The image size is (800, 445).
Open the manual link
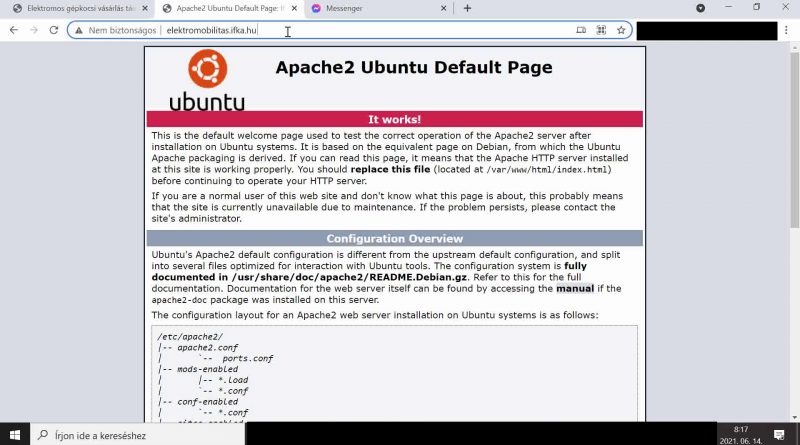coord(575,288)
